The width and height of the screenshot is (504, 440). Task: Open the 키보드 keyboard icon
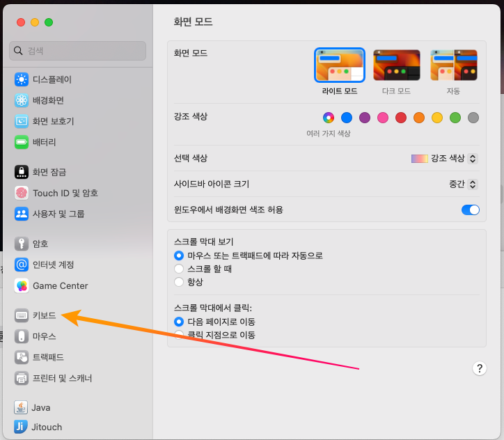22,315
